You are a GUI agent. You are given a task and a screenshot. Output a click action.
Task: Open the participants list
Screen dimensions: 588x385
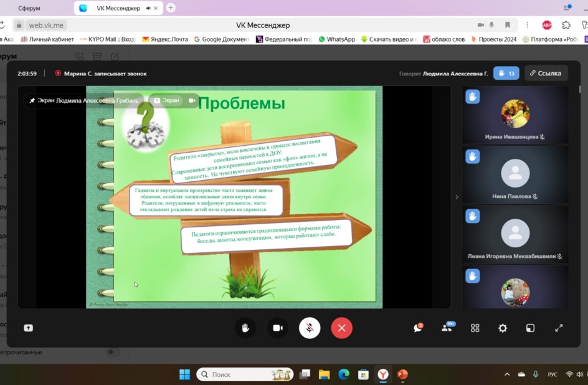click(x=447, y=328)
